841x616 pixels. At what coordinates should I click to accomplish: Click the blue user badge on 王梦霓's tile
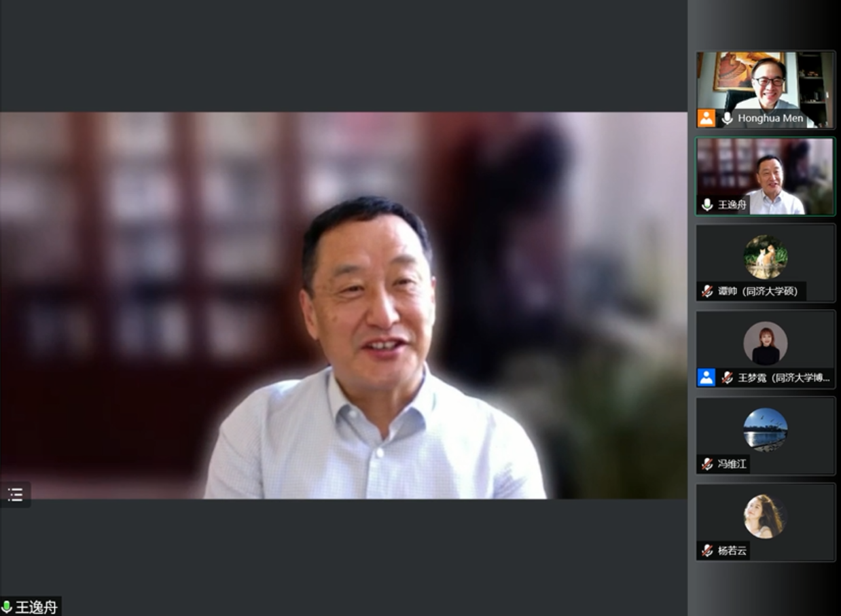(706, 378)
